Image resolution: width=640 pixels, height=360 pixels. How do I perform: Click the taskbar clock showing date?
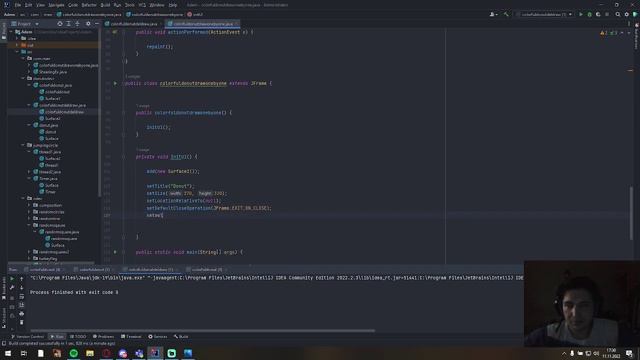[611, 353]
